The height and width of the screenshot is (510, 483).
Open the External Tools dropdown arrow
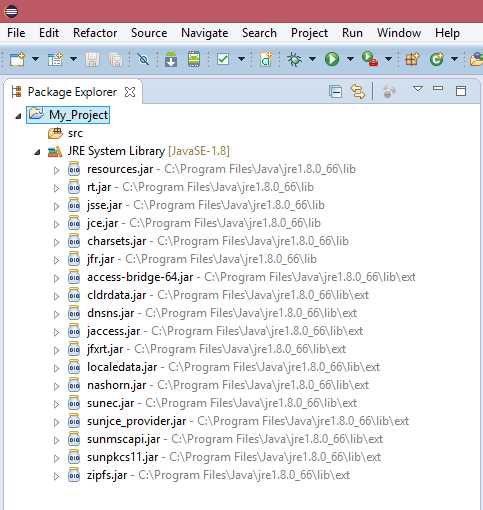click(388, 59)
